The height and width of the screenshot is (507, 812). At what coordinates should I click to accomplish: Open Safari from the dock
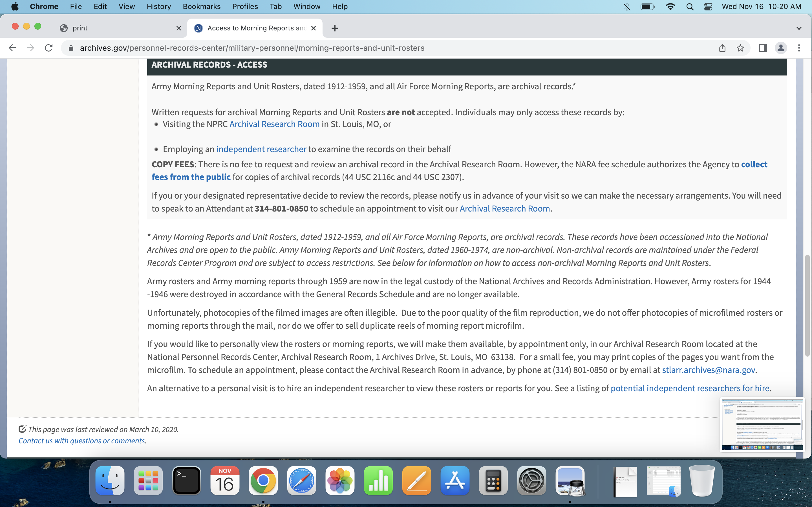point(301,480)
